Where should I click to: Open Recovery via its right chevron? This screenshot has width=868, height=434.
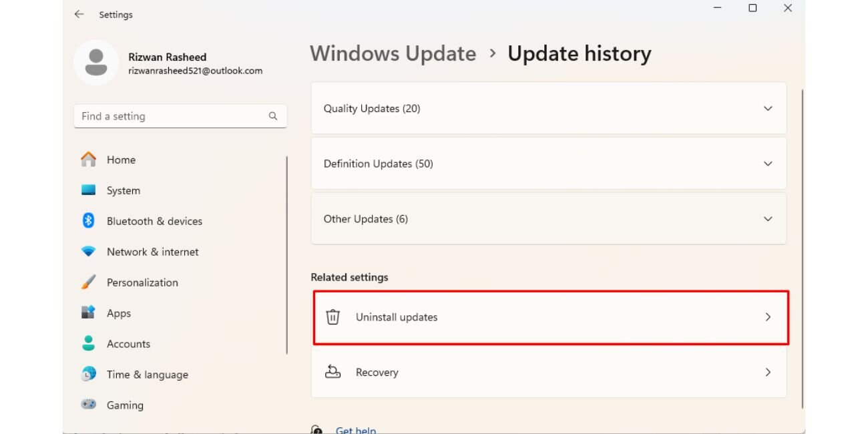[x=768, y=373]
